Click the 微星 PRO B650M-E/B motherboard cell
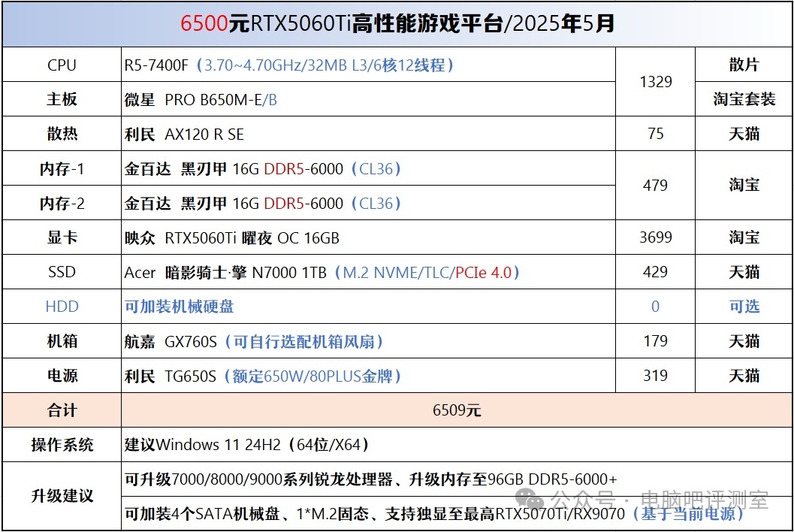 coord(201,100)
